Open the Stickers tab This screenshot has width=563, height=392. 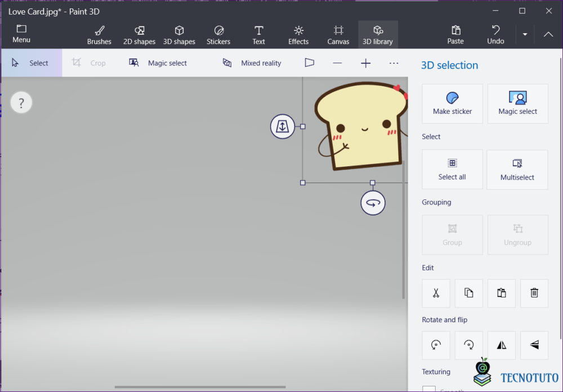tap(218, 35)
